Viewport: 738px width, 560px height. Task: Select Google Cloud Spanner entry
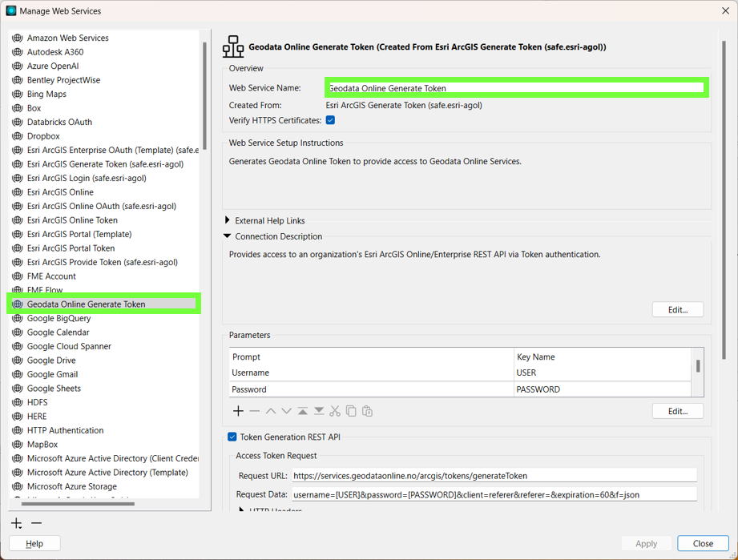coord(69,346)
